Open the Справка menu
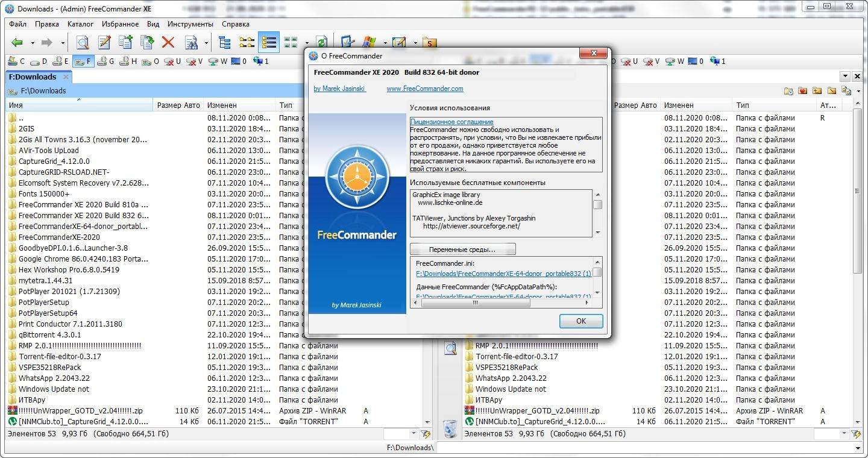This screenshot has height=458, width=868. 236,24
